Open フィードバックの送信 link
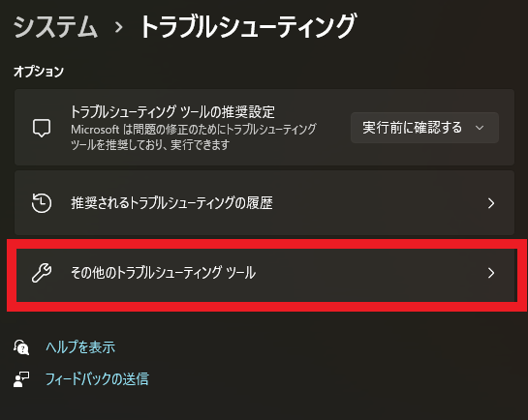Image resolution: width=528 pixels, height=420 pixels. [x=97, y=379]
